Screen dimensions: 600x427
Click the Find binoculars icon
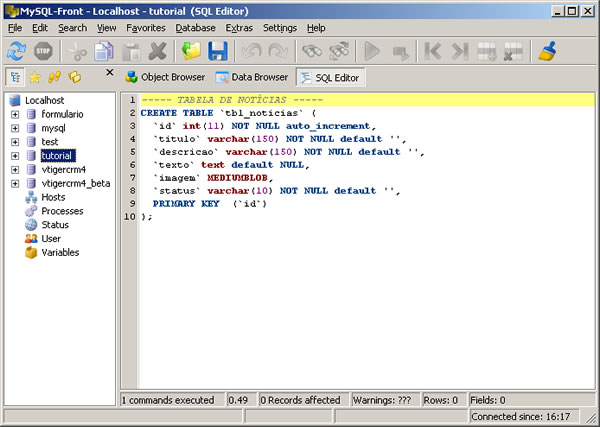312,51
